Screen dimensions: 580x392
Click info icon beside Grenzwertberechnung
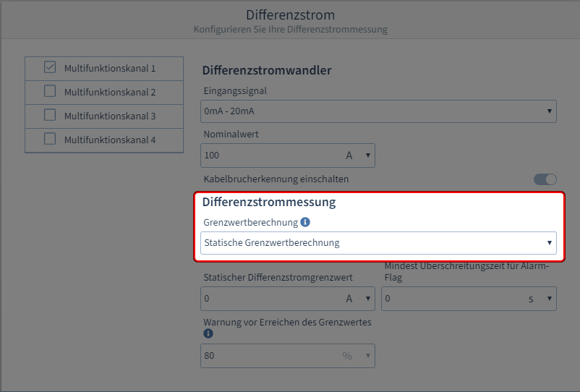click(305, 222)
